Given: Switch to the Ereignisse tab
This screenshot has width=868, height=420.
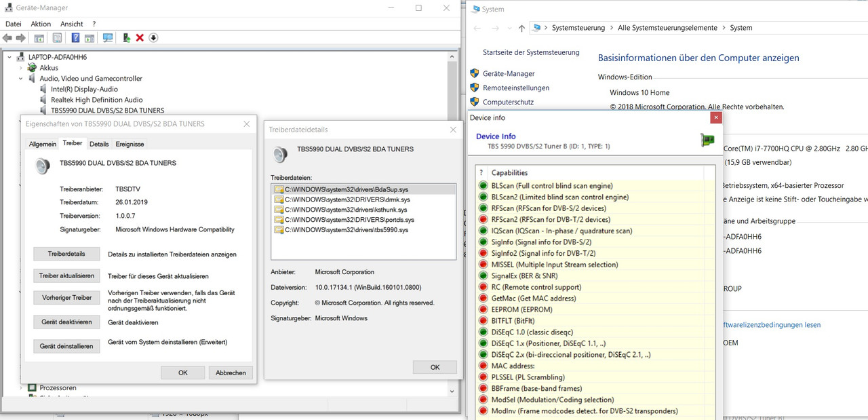Looking at the screenshot, I should 130,144.
